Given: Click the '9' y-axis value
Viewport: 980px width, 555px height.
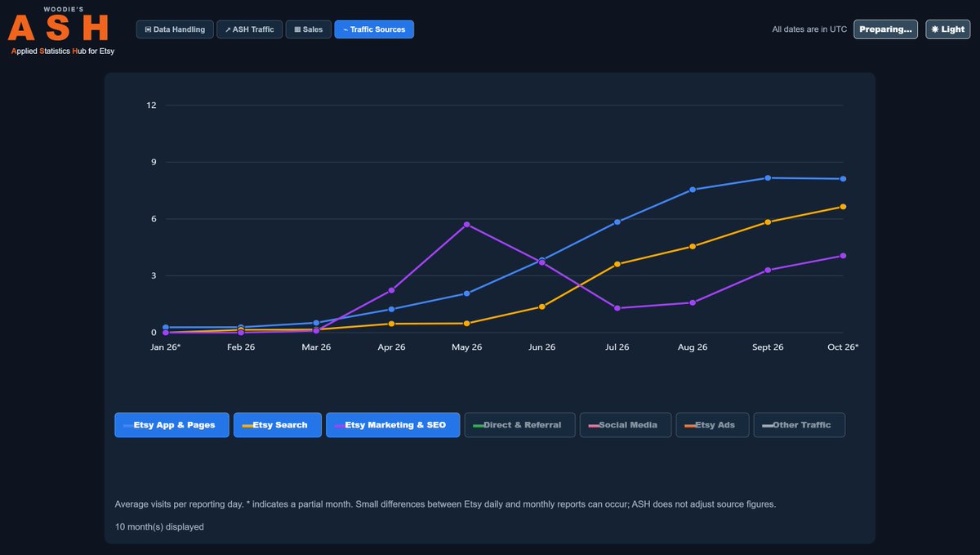Looking at the screenshot, I should coord(154,162).
